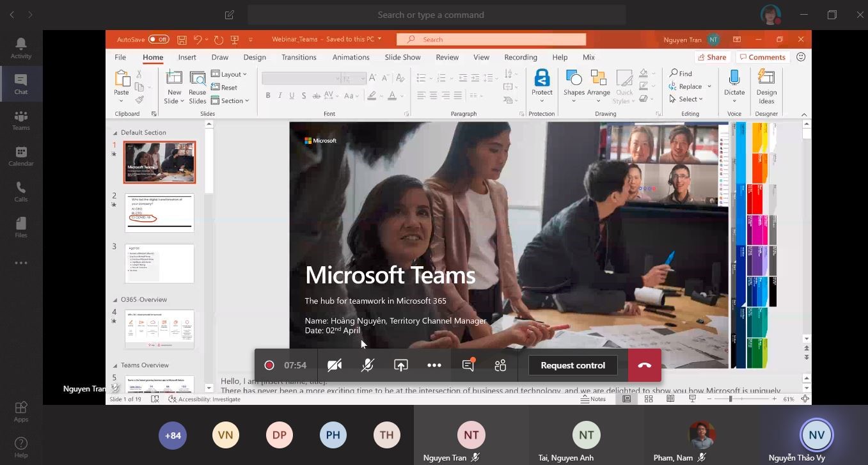The height and width of the screenshot is (465, 868).
Task: Open Shapes gallery
Action: point(574,86)
